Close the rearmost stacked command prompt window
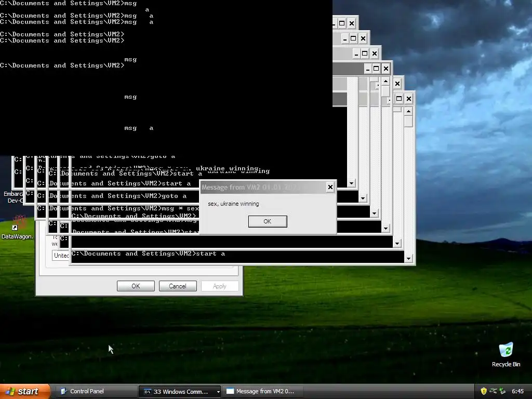 [x=352, y=23]
